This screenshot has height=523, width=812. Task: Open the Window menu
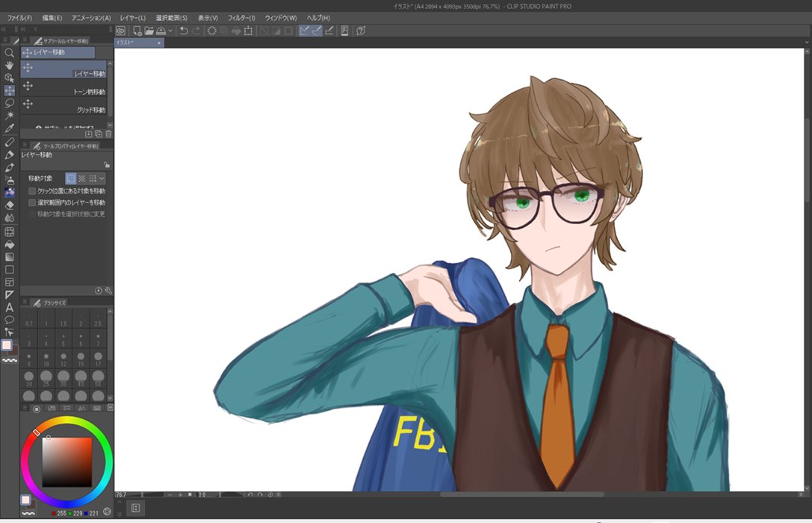pyautogui.click(x=281, y=18)
